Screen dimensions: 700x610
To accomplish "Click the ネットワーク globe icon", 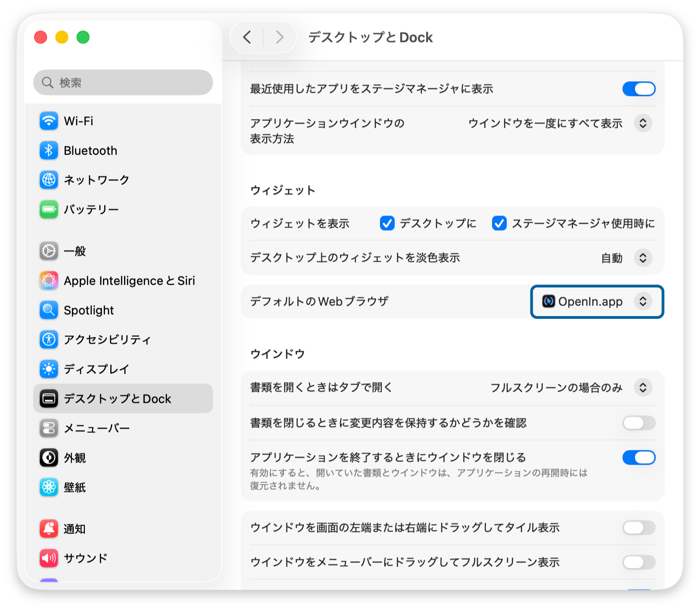I will (x=49, y=180).
